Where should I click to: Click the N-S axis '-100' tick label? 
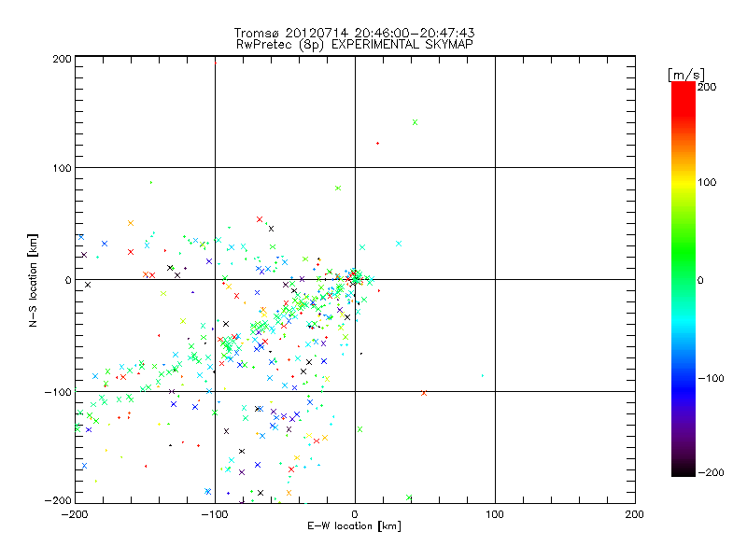coord(58,392)
